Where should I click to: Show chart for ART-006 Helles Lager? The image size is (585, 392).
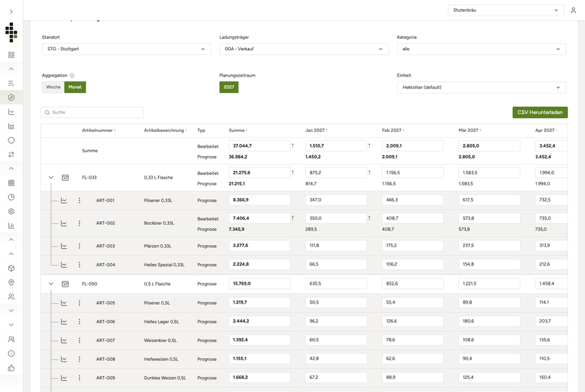click(64, 322)
